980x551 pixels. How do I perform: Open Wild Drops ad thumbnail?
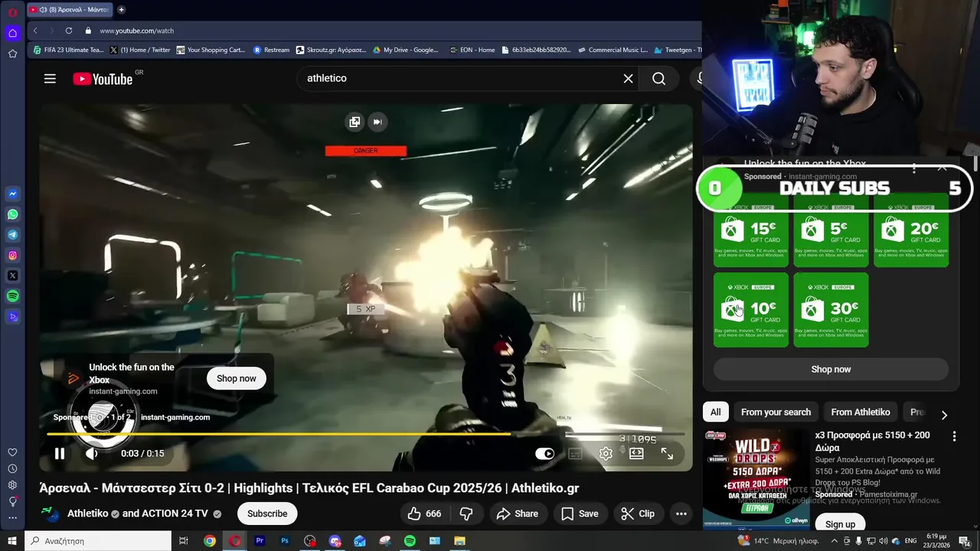tap(756, 479)
